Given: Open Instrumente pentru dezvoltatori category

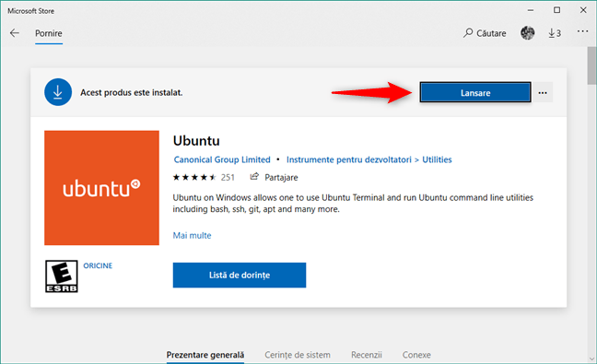Looking at the screenshot, I should 349,159.
